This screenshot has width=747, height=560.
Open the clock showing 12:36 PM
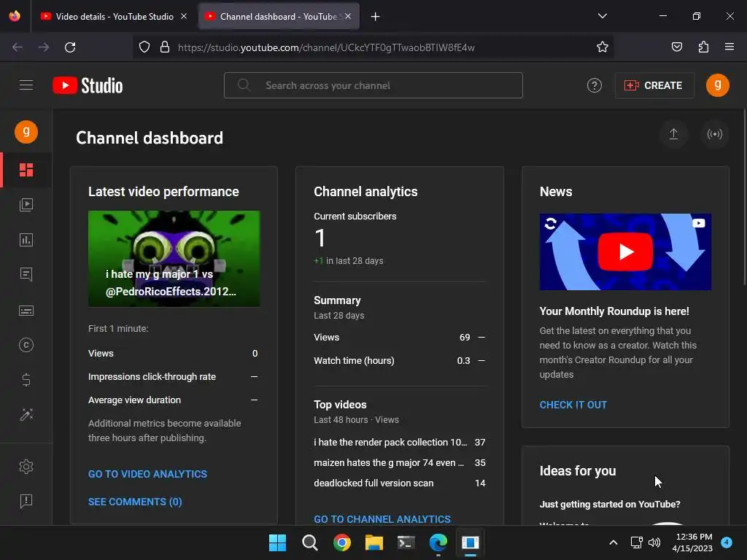[693, 542]
